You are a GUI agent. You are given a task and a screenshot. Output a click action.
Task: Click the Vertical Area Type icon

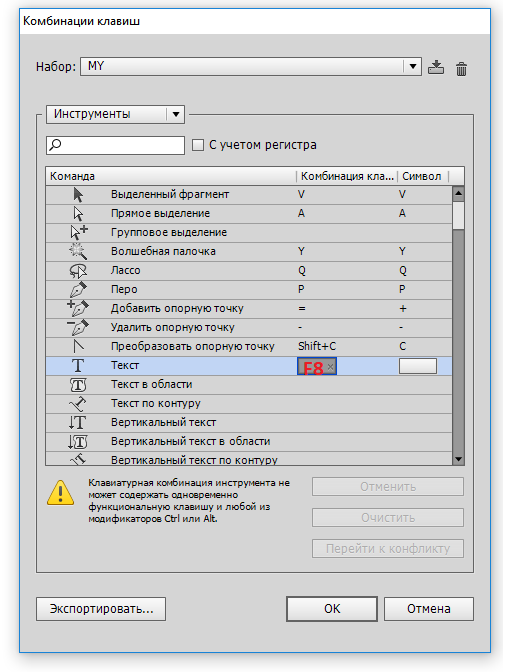[x=78, y=441]
